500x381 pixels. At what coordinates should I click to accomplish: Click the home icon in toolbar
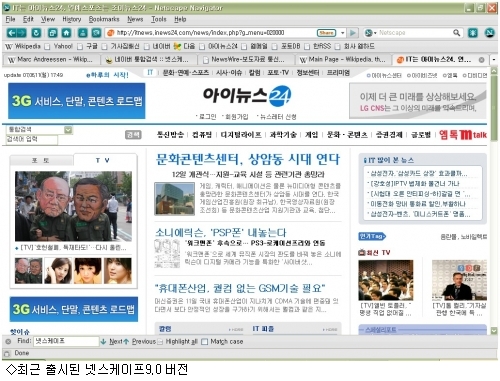(66, 33)
